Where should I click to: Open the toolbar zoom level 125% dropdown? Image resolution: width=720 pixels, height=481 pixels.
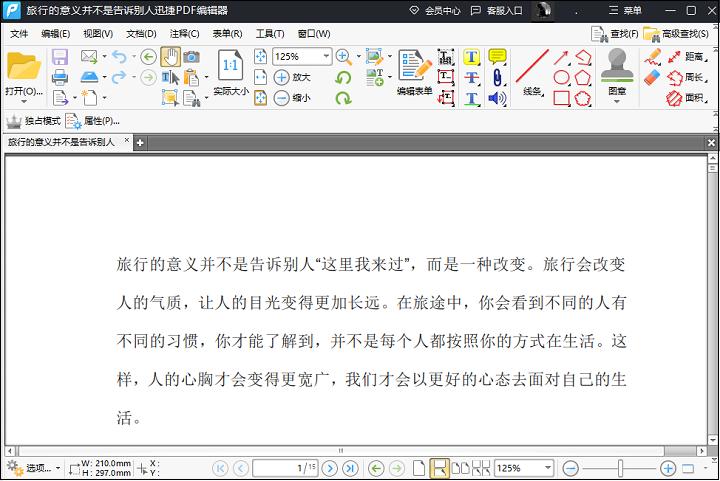[x=326, y=56]
